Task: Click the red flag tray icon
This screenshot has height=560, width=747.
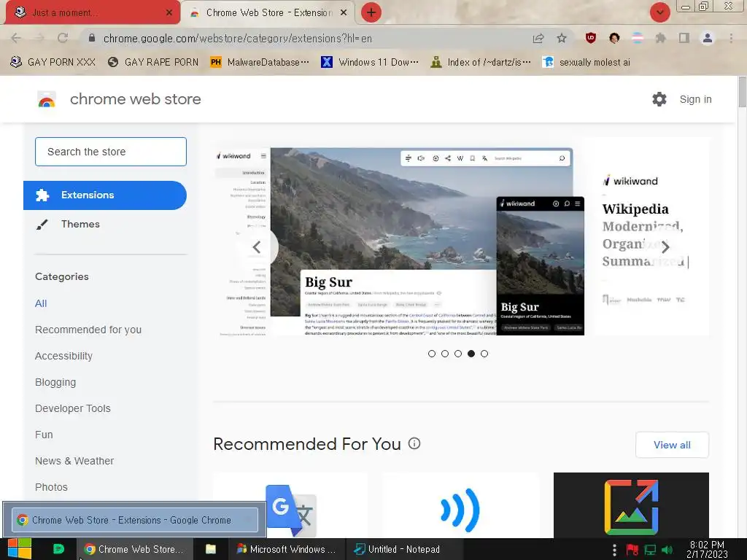Action: 632,550
